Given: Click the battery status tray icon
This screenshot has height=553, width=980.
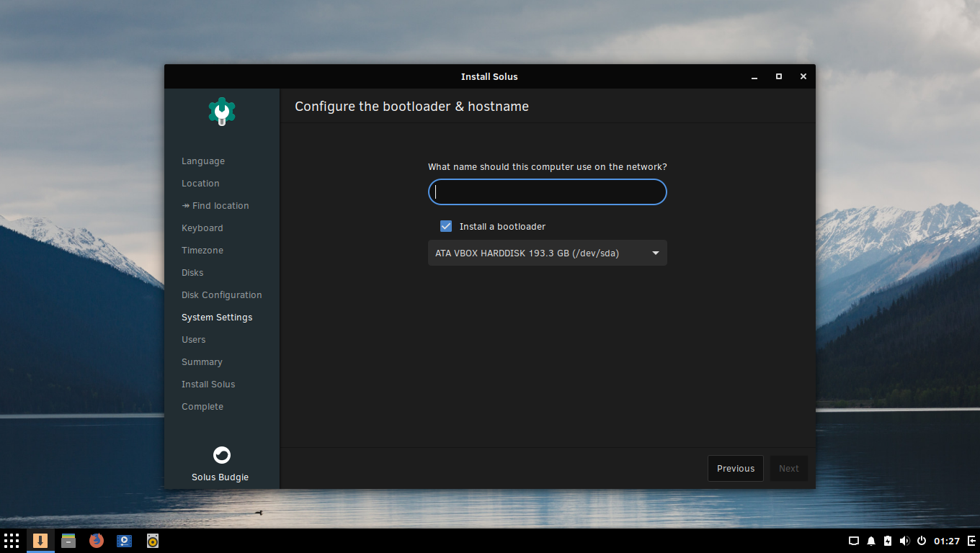Looking at the screenshot, I should 888,541.
